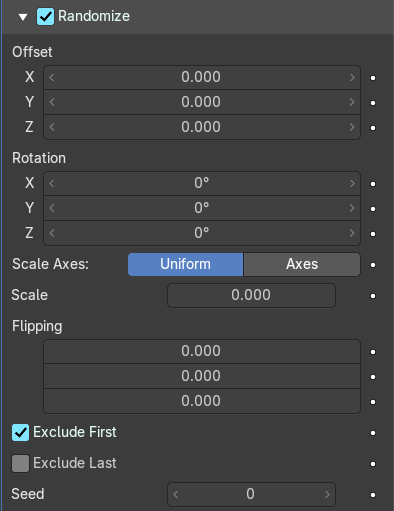Decrease Offset X value arrow
The height and width of the screenshot is (511, 394).
tap(52, 77)
